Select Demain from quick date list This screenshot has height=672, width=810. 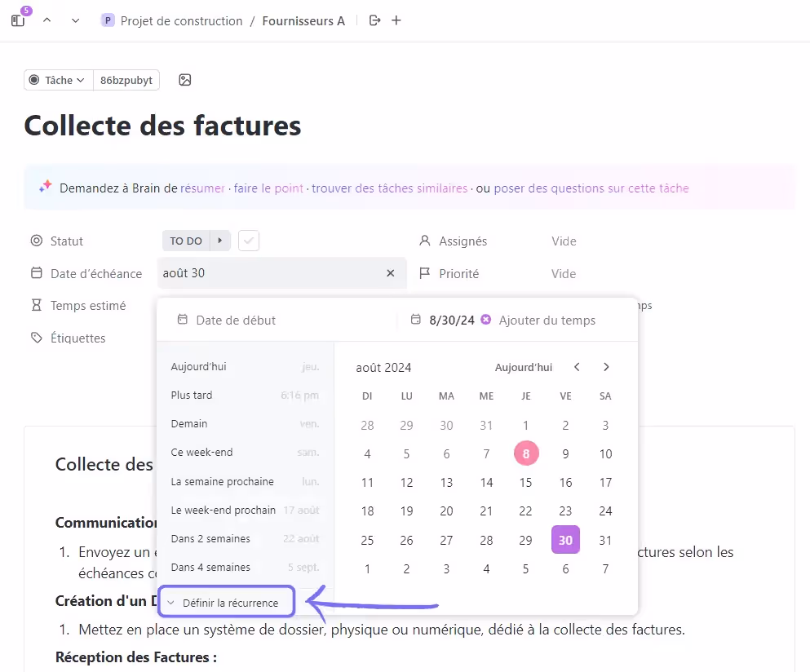click(189, 424)
